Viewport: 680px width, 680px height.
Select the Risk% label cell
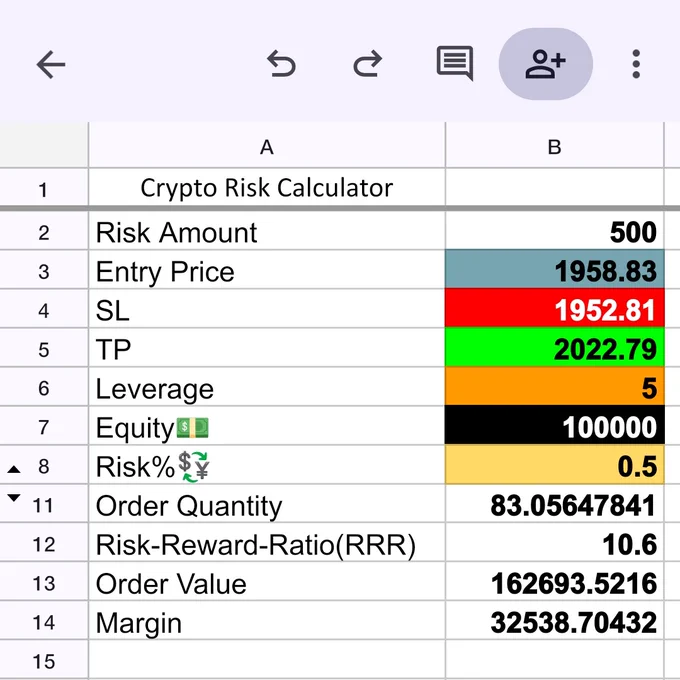click(267, 464)
